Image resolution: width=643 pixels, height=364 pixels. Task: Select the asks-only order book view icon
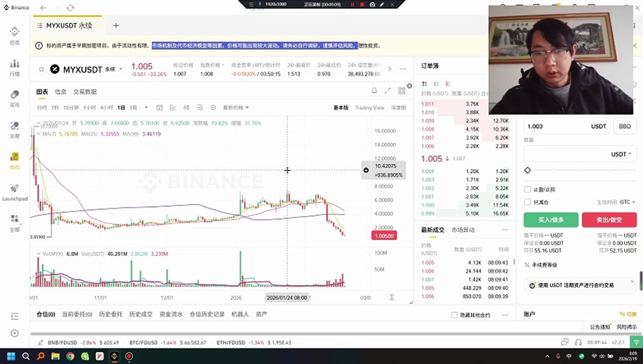(x=448, y=83)
